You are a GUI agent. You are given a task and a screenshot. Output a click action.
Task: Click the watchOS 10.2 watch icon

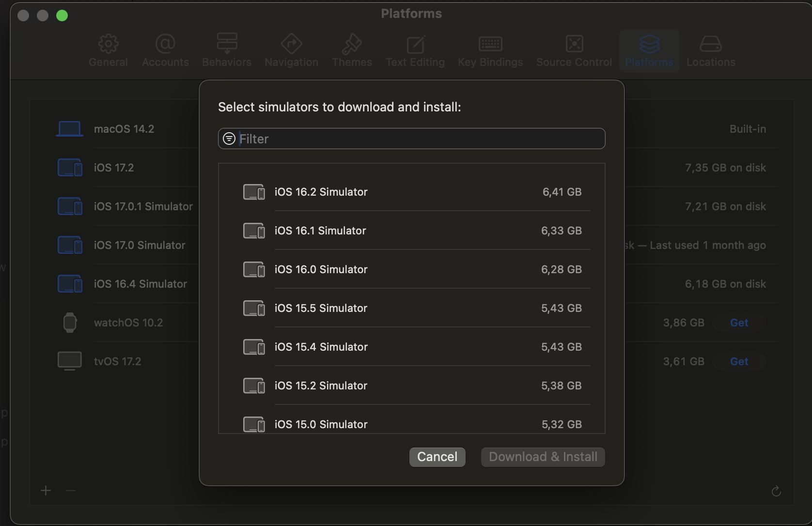click(70, 323)
